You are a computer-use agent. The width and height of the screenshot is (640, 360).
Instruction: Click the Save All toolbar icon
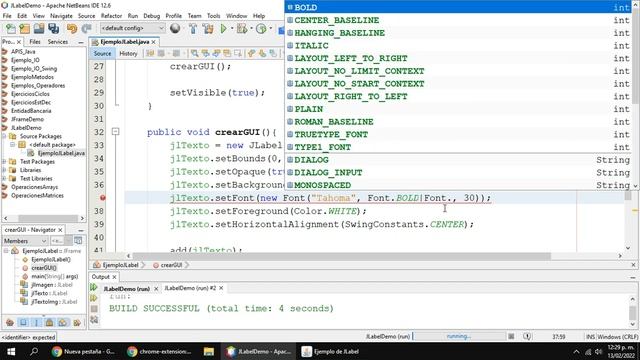click(x=53, y=28)
